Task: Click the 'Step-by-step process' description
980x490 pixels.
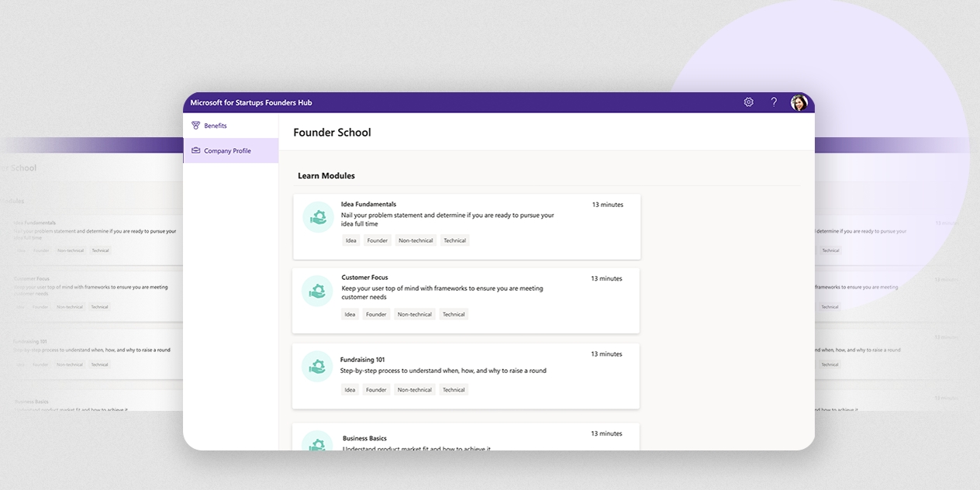Action: (443, 371)
